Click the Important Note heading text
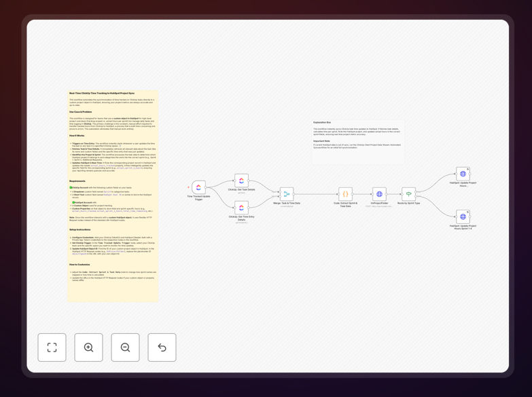Viewport: 532px width, 397px height. [321, 141]
